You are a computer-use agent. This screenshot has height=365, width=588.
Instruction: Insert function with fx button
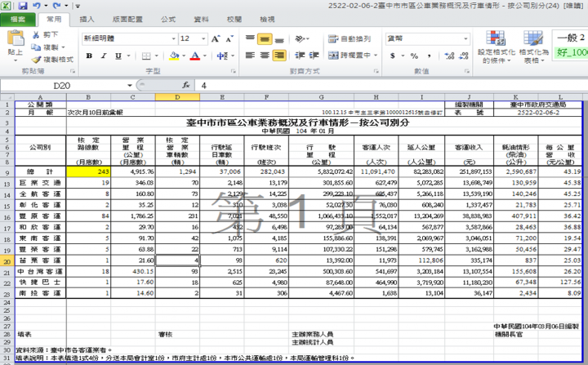click(x=186, y=86)
